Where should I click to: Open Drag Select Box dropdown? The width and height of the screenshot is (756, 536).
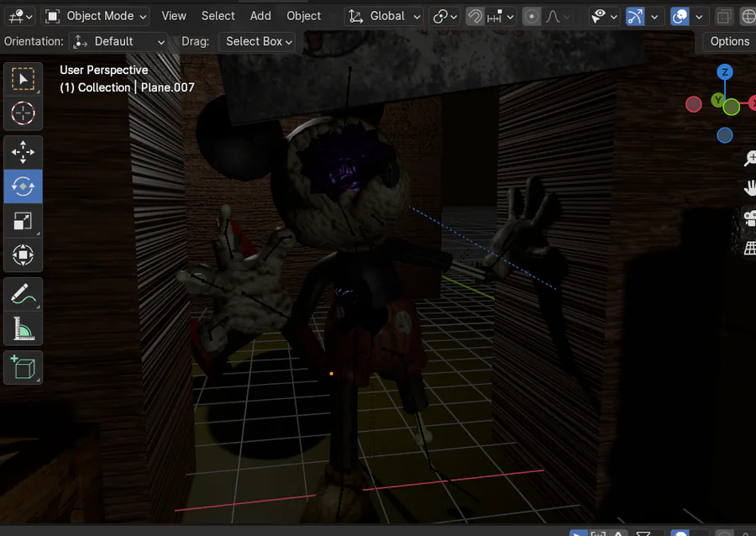(x=257, y=41)
